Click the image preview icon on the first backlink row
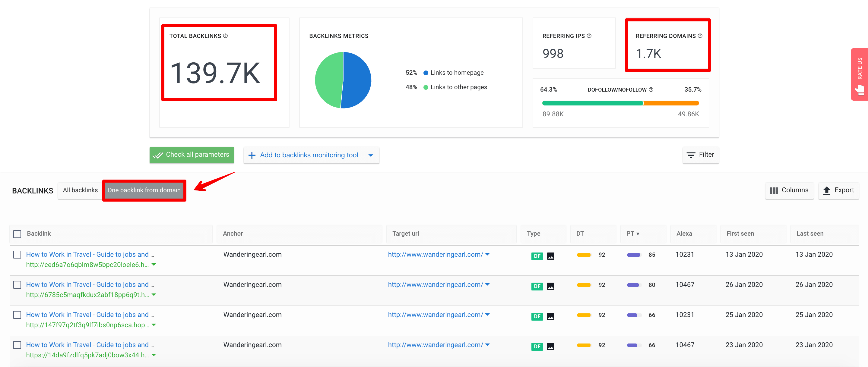868x367 pixels. [551, 256]
